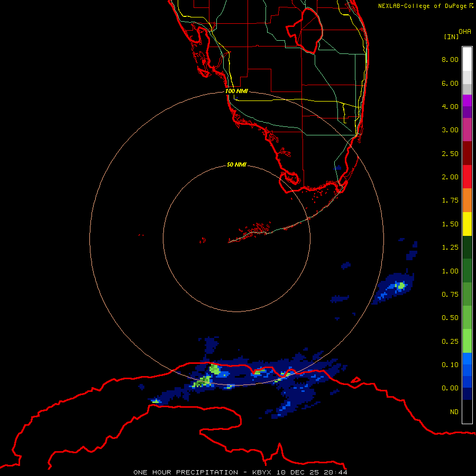Select the 0.00 legend value
Viewport: 476px width, 476px height.
tap(450, 388)
